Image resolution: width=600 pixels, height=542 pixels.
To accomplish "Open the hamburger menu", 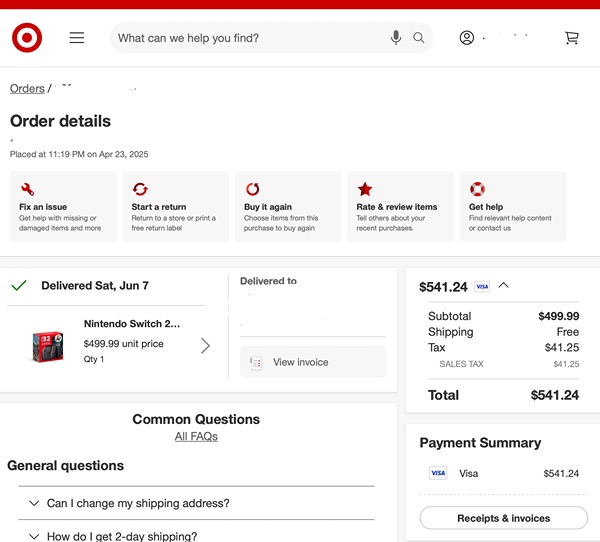I will (x=77, y=38).
